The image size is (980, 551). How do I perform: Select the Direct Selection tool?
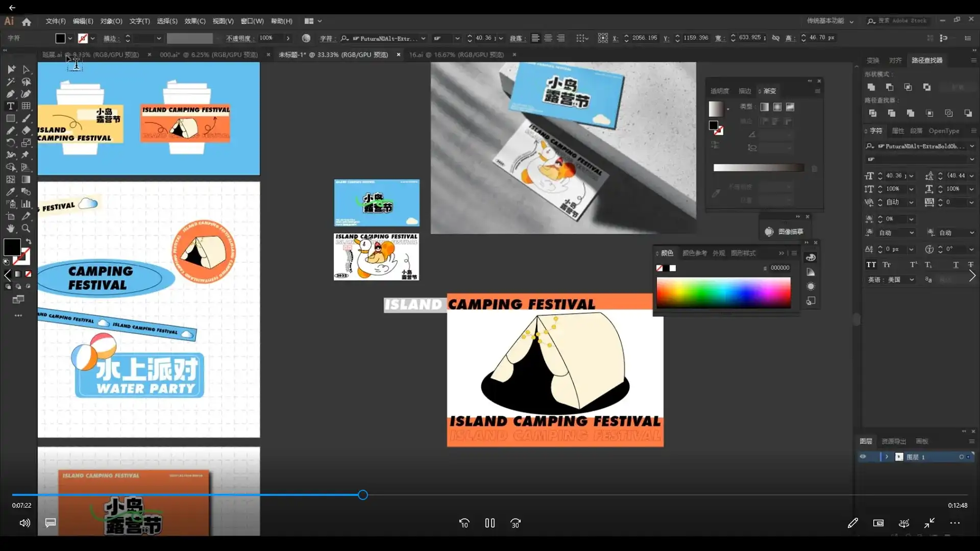27,69
